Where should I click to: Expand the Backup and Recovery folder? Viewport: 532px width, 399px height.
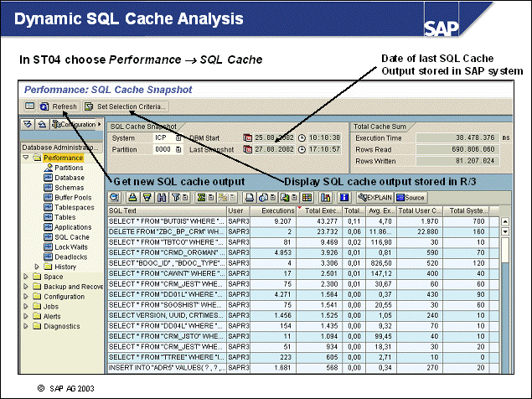26,287
